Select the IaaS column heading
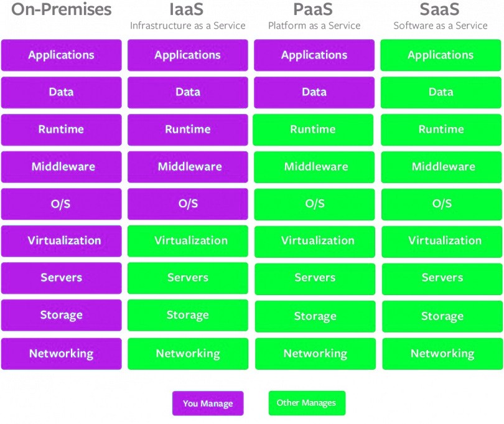The image size is (504, 424). (x=187, y=10)
